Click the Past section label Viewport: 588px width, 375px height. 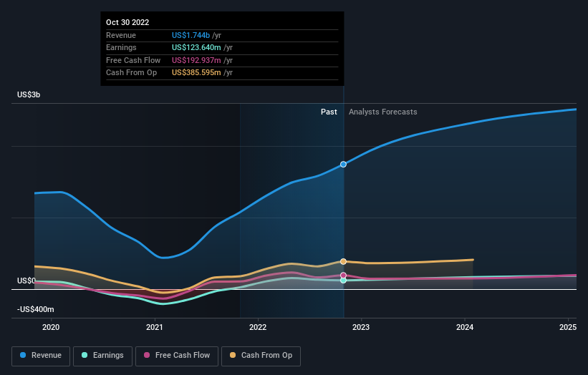[x=329, y=112]
